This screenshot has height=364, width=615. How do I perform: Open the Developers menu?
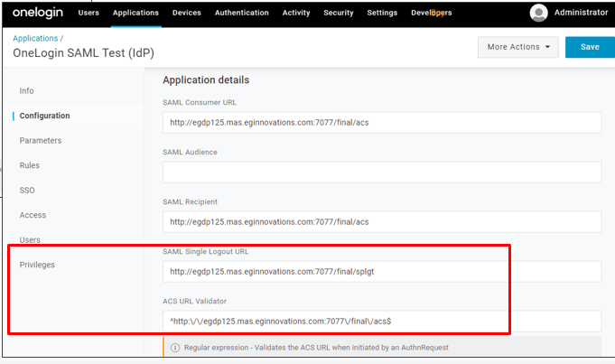click(x=432, y=13)
